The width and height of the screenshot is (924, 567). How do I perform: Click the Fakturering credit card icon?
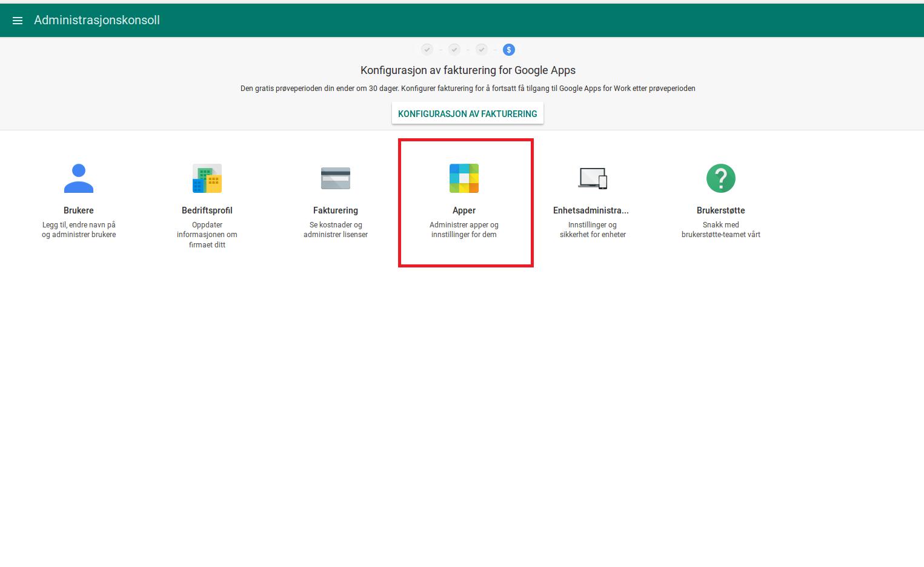336,178
